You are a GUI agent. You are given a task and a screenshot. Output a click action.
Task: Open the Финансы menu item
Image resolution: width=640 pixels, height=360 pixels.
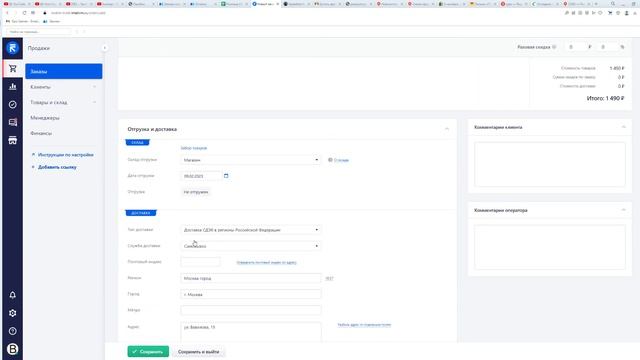point(41,133)
